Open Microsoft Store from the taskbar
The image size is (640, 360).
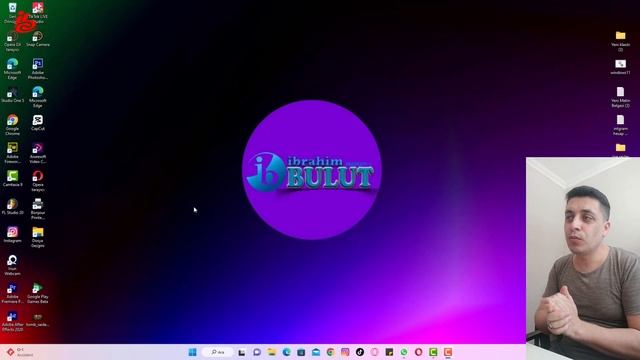301,352
